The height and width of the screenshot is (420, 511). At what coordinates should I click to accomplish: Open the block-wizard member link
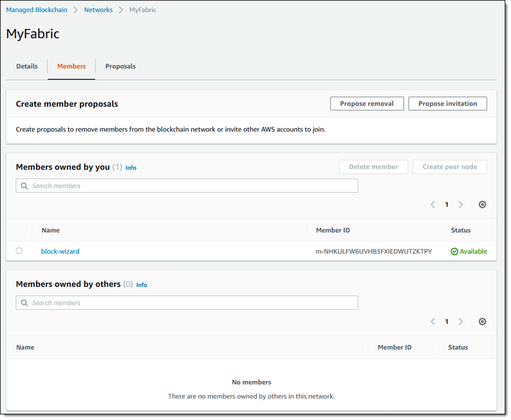(60, 251)
